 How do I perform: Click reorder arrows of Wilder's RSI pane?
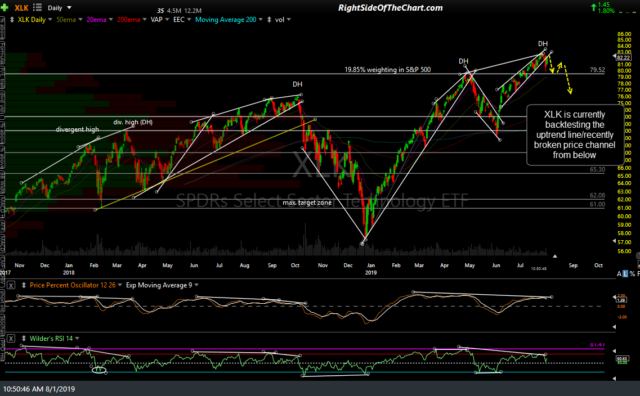tap(24, 338)
